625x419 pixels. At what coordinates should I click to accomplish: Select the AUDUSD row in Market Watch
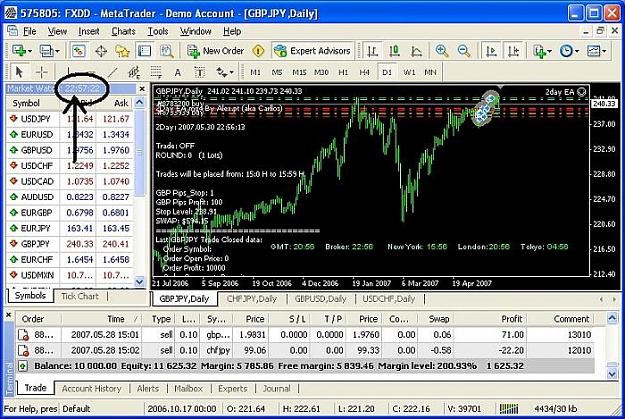coord(70,197)
